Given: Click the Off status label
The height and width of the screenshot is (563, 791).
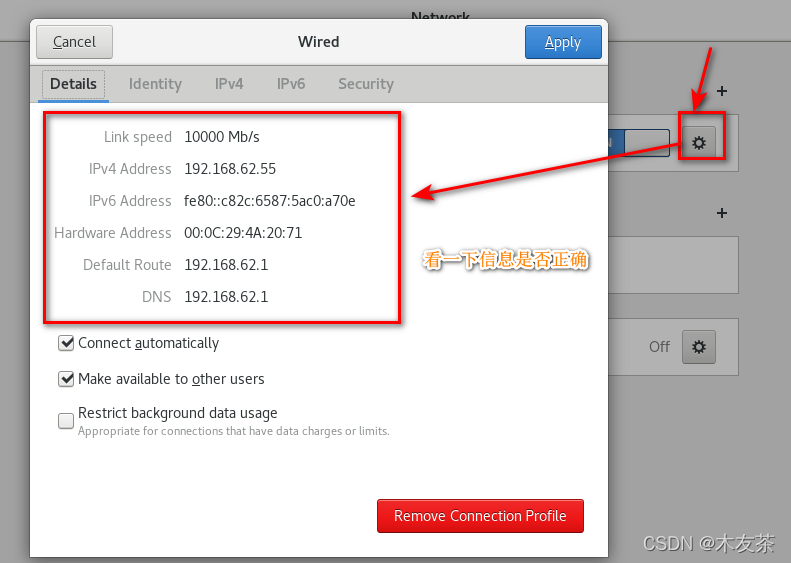Looking at the screenshot, I should point(659,347).
